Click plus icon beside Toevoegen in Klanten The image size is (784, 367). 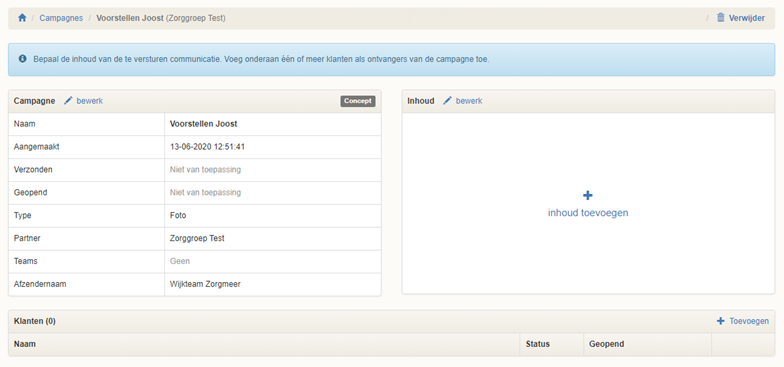[x=720, y=321]
